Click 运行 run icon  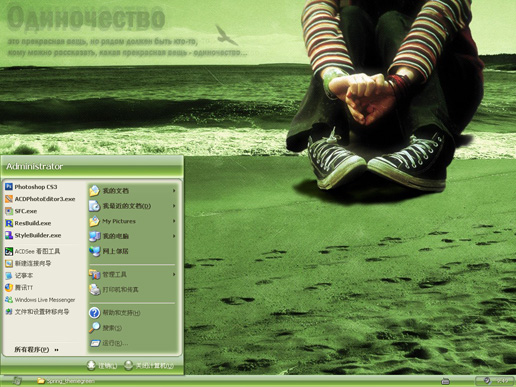tap(95, 343)
